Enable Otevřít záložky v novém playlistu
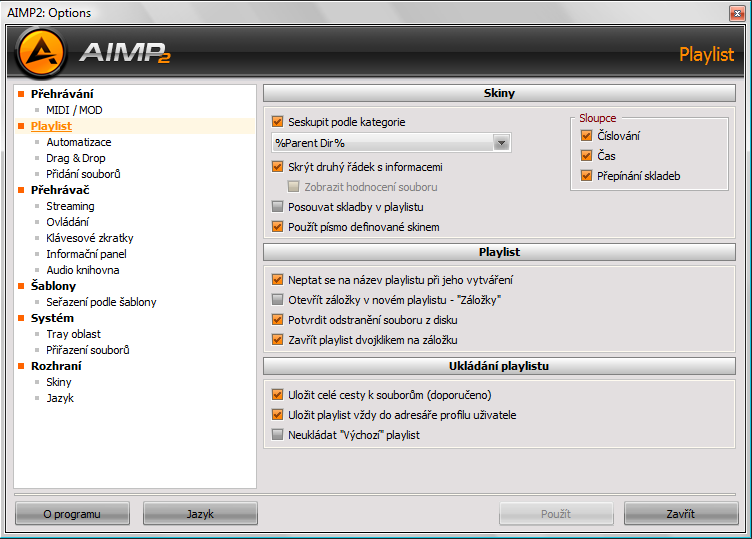Image resolution: width=752 pixels, height=539 pixels. pos(277,300)
